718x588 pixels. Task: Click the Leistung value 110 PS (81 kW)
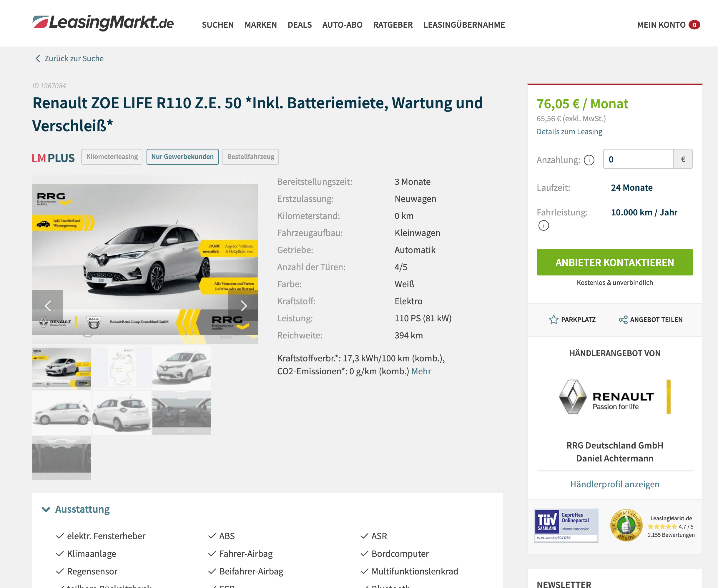(423, 318)
